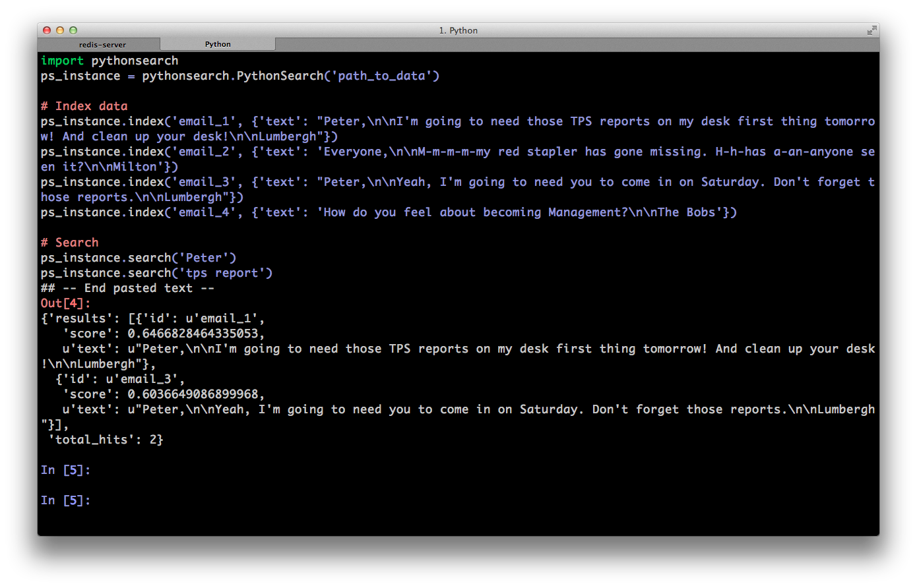The width and height of the screenshot is (917, 588).
Task: Click the search('tps report') line
Action: pyautogui.click(x=157, y=273)
